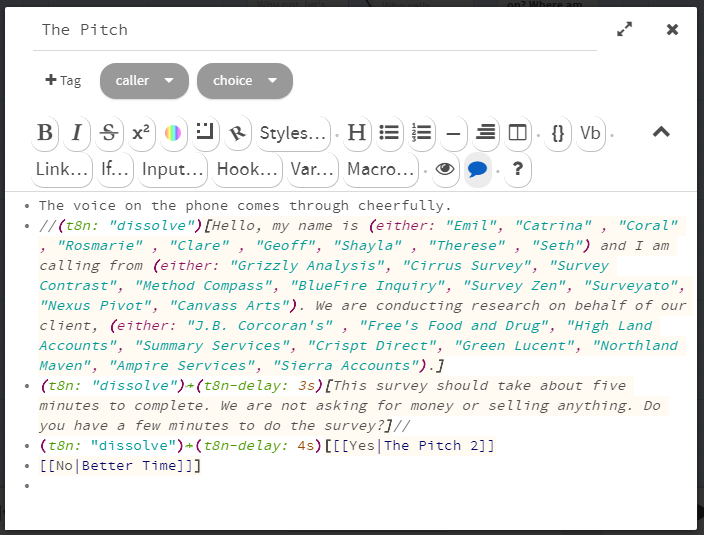Click the 'Better Time' passage link text
The image size is (704, 535).
(129, 465)
